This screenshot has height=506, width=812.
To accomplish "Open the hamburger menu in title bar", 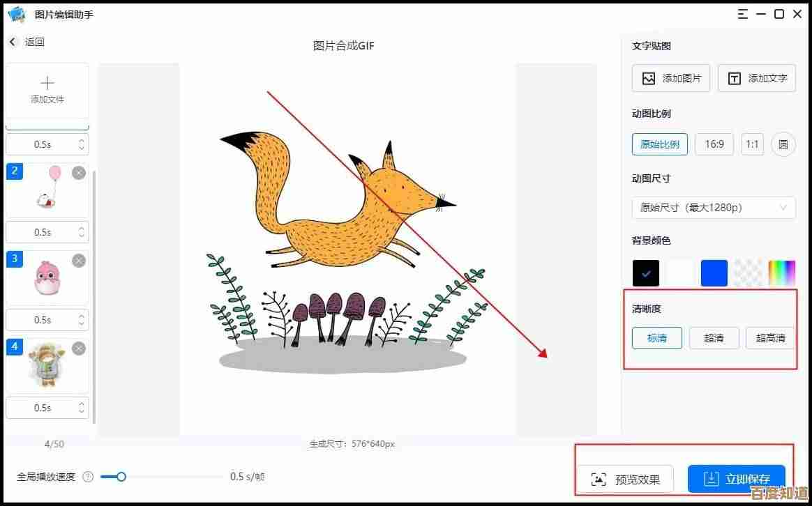I will point(742,14).
